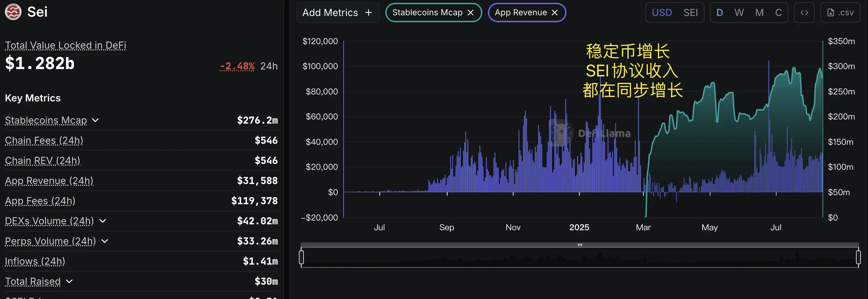Click the Total Raised label
This screenshot has height=299, width=868.
point(33,281)
